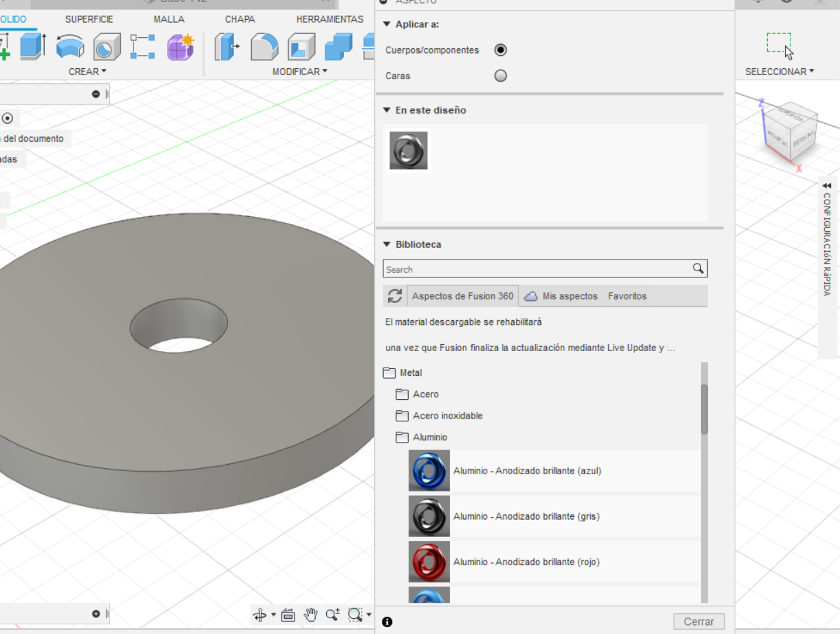840x634 pixels.
Task: Click the Metal folder icon
Action: [389, 372]
